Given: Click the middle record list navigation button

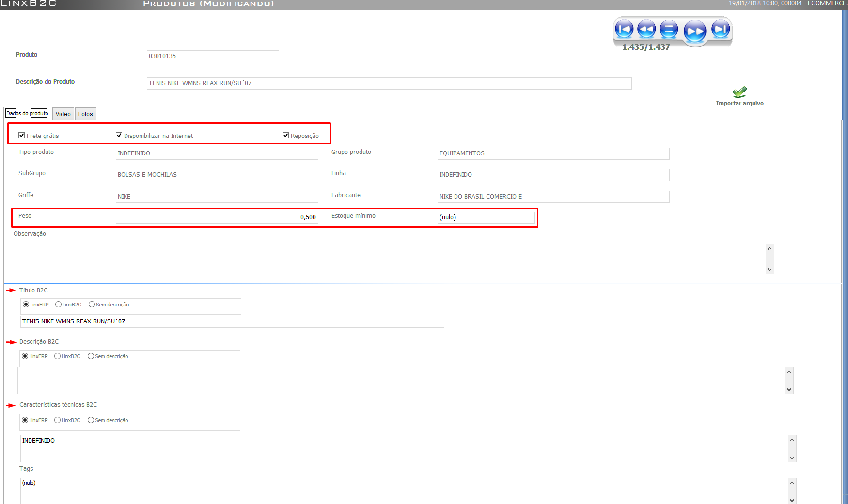Looking at the screenshot, I should tap(669, 30).
